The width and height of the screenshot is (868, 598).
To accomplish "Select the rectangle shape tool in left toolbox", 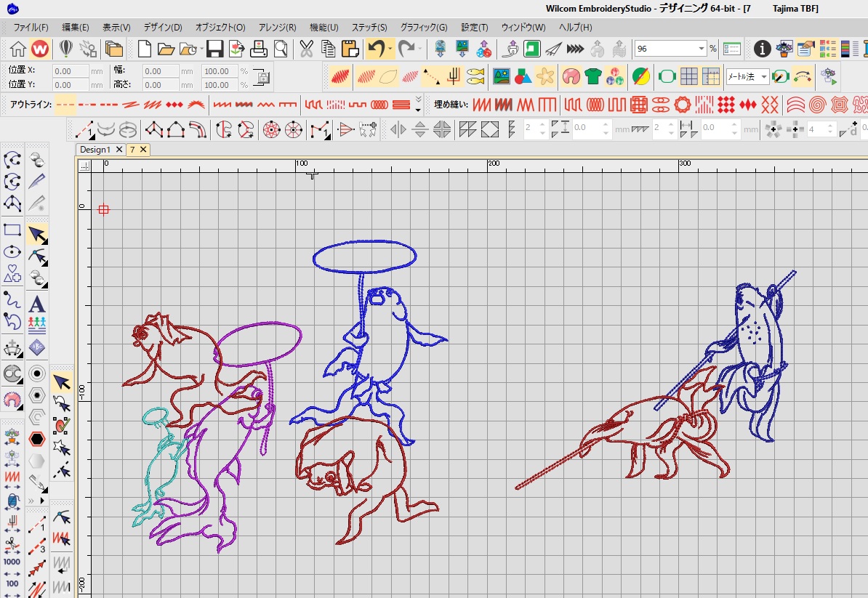I will point(12,230).
